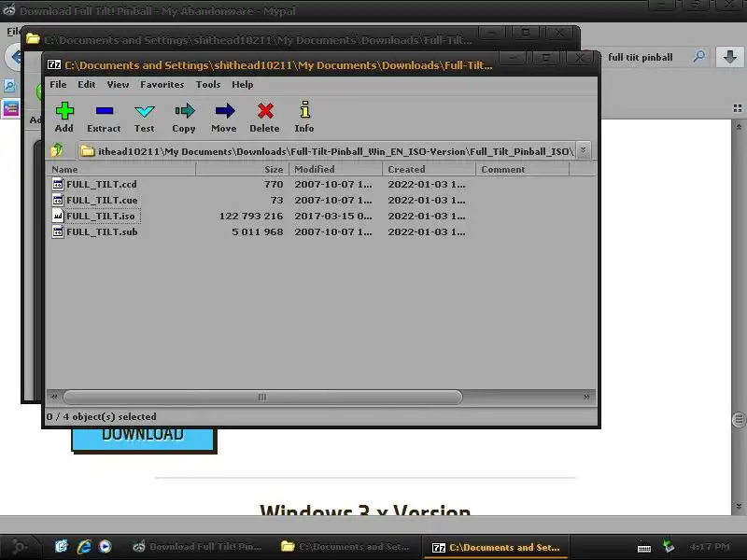Click the grid icon in browser toolbar

738,108
